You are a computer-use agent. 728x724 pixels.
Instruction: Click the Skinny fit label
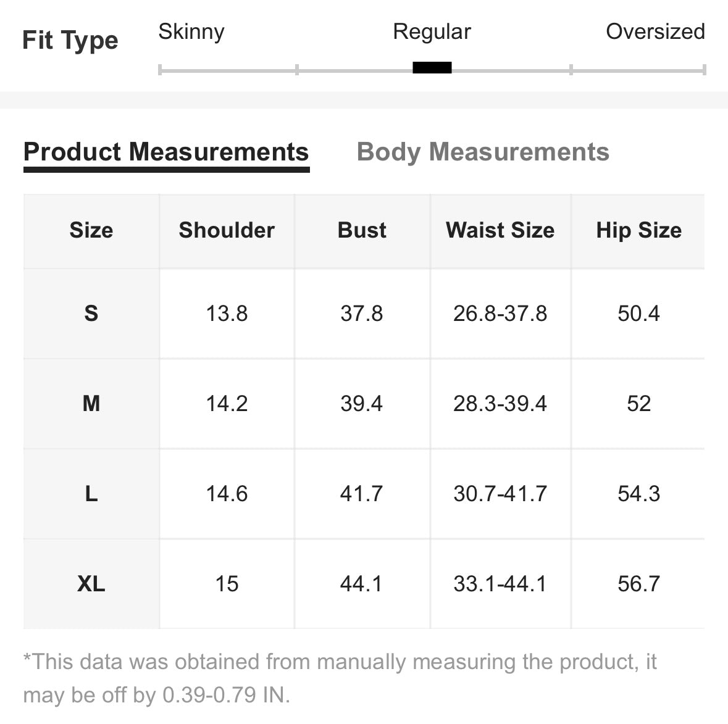(191, 31)
